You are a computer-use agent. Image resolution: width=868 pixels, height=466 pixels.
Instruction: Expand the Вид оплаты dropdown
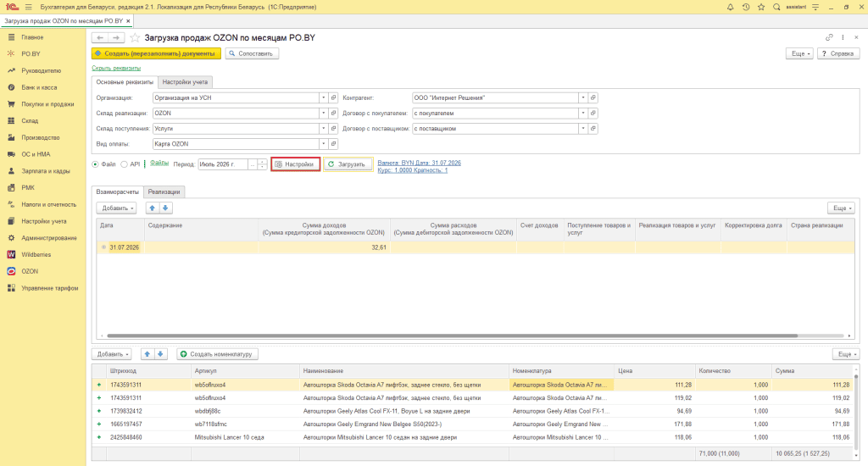[x=323, y=144]
